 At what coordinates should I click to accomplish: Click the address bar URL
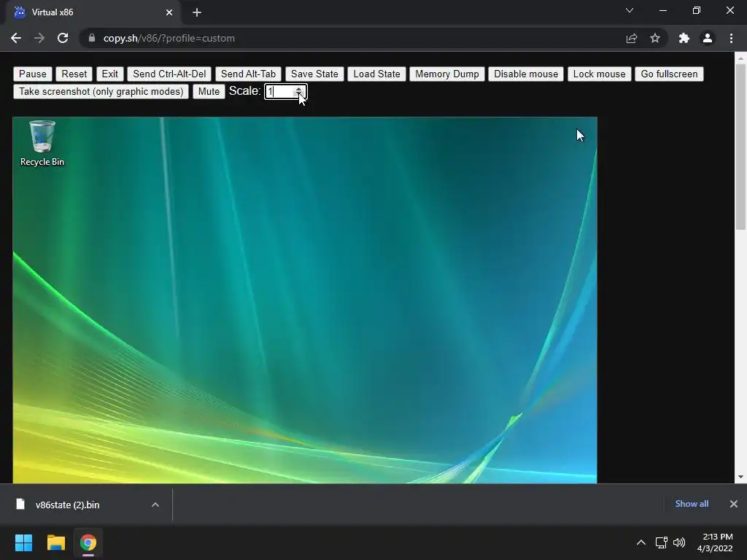(x=169, y=38)
